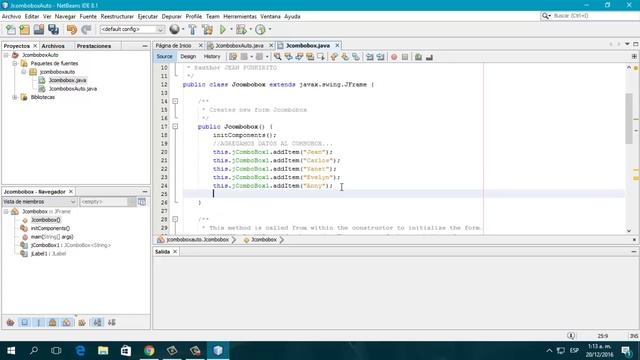Image resolution: width=640 pixels, height=360 pixels.
Task: Open the Profile Project dropdown arrow
Action: [x=269, y=29]
